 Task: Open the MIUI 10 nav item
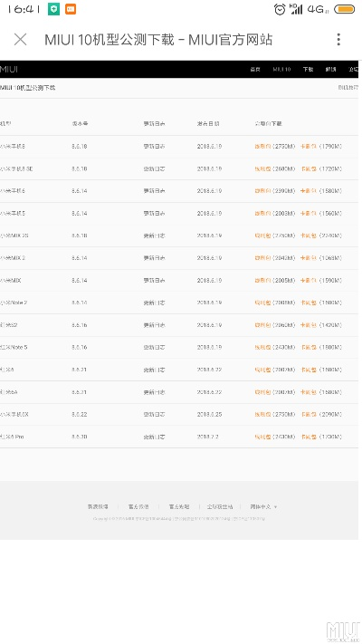tap(282, 70)
